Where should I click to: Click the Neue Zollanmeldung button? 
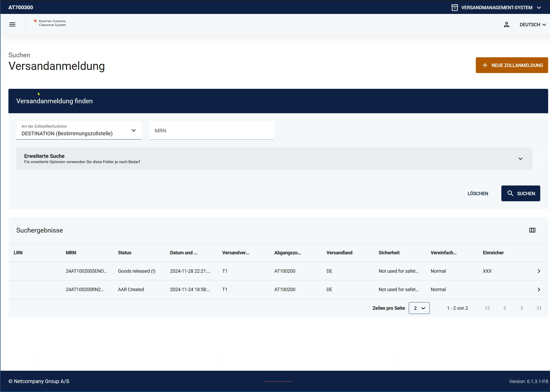click(512, 65)
